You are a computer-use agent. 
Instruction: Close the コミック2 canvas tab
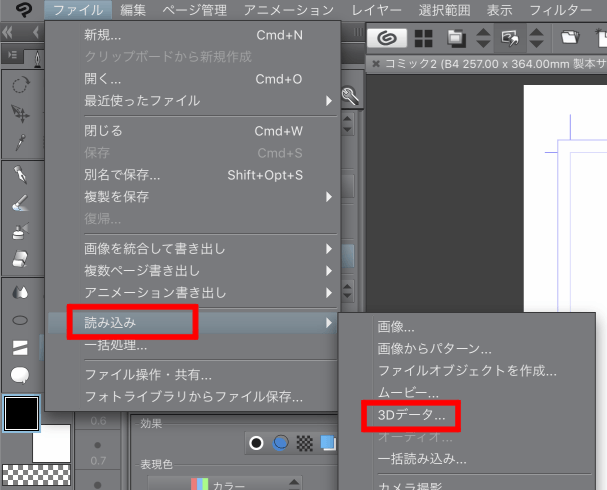click(376, 64)
